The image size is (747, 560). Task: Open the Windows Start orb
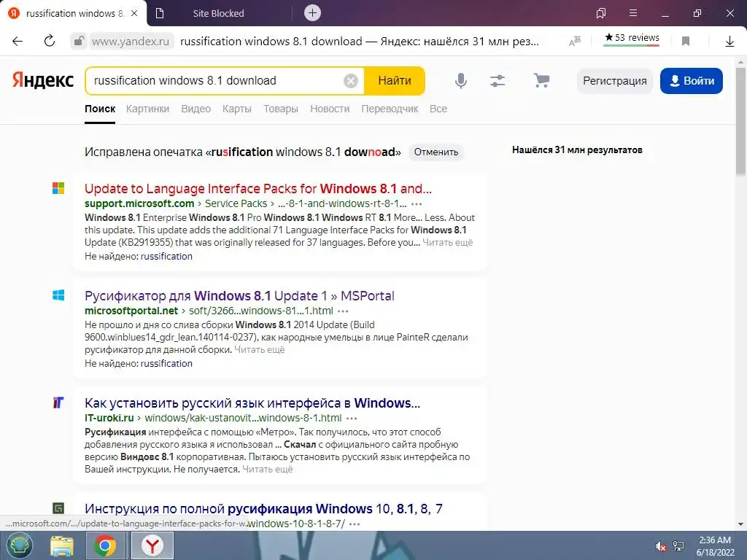tap(19, 545)
